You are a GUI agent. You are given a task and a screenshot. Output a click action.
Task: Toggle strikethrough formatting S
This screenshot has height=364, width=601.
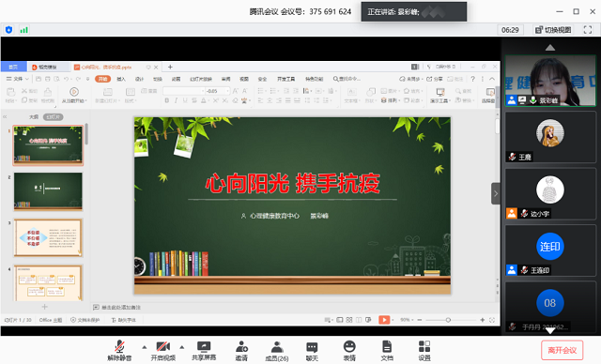(194, 100)
